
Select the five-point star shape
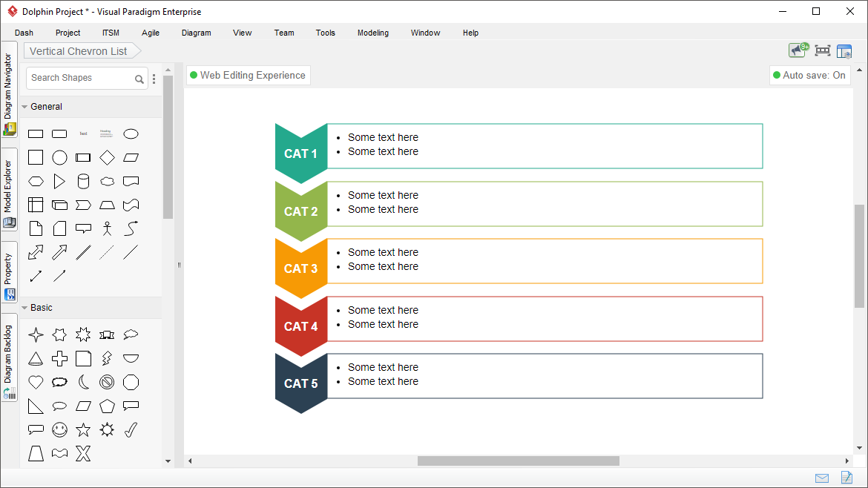(83, 430)
